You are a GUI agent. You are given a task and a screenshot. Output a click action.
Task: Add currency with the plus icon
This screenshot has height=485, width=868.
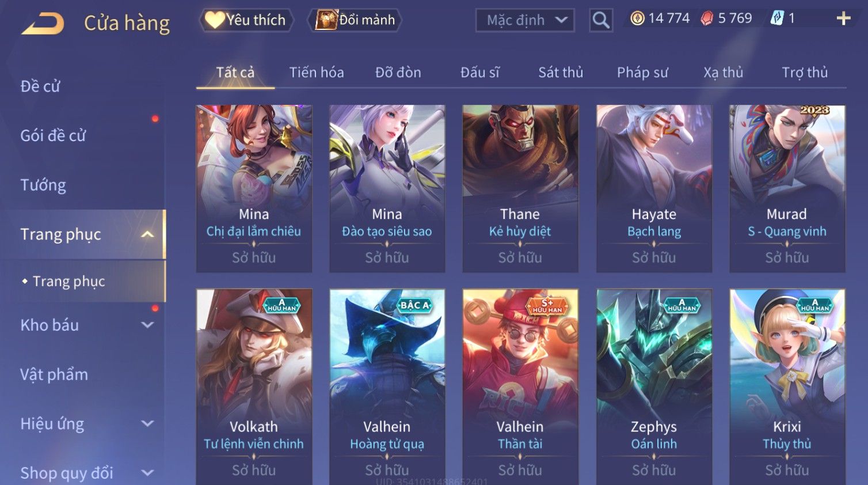(x=843, y=18)
